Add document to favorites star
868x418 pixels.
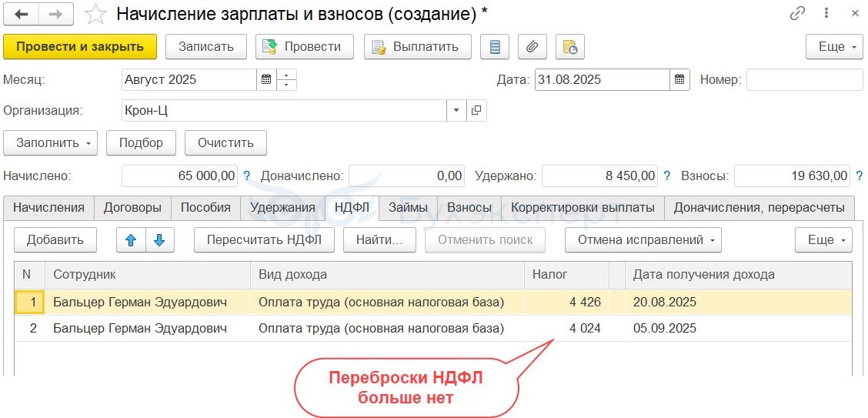[95, 14]
